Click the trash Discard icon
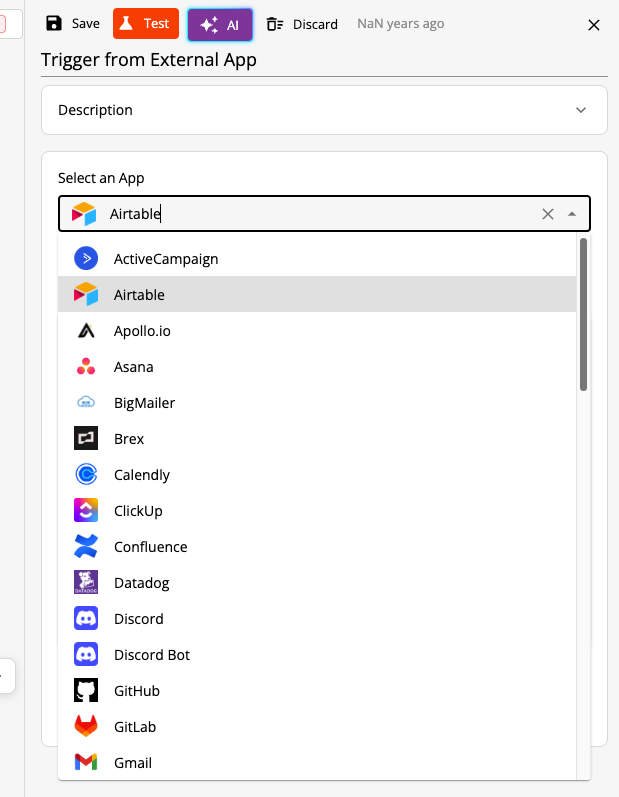Screen dimensions: 619x797 tap(275, 24)
